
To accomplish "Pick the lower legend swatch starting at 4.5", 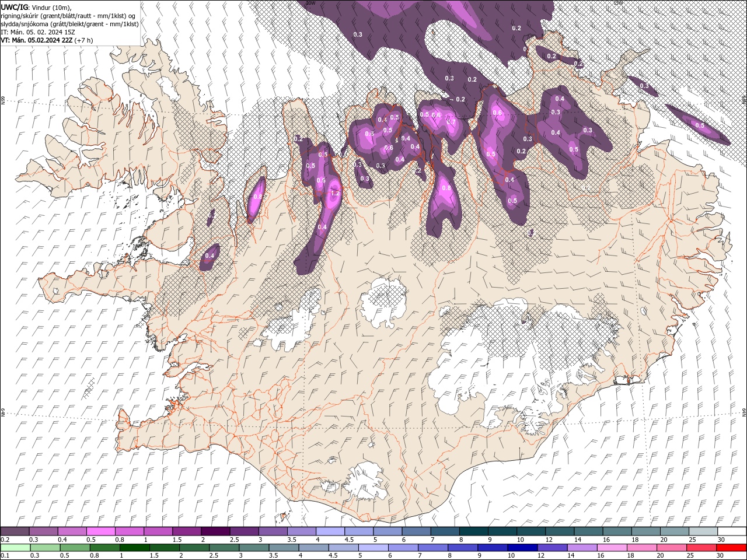I will click(x=343, y=548).
